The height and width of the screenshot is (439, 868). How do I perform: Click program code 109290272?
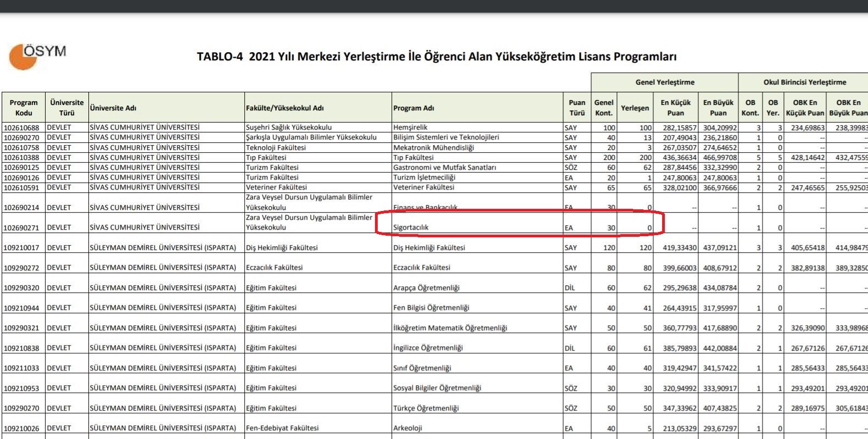(x=21, y=268)
